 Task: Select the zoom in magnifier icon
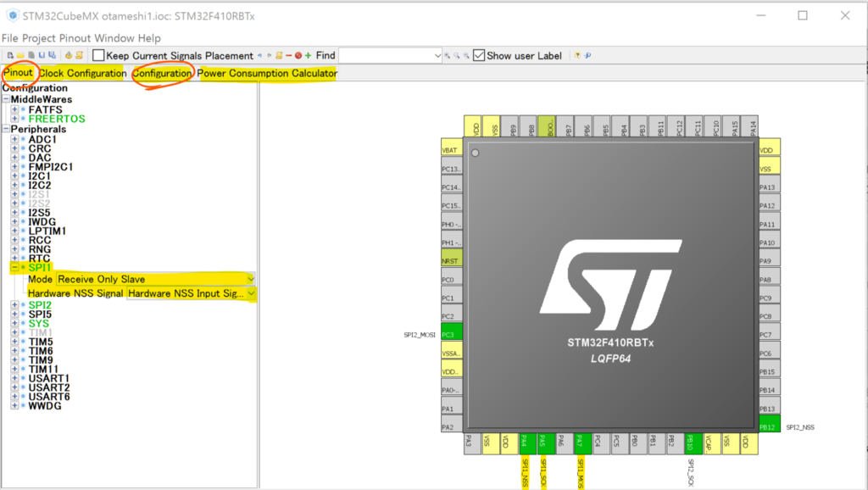coord(447,55)
